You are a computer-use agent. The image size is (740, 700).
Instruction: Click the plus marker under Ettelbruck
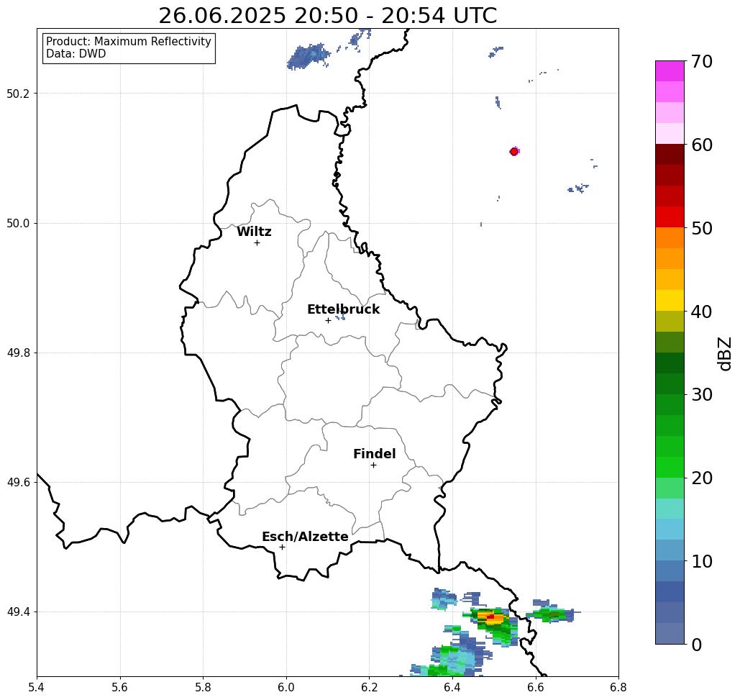[329, 320]
